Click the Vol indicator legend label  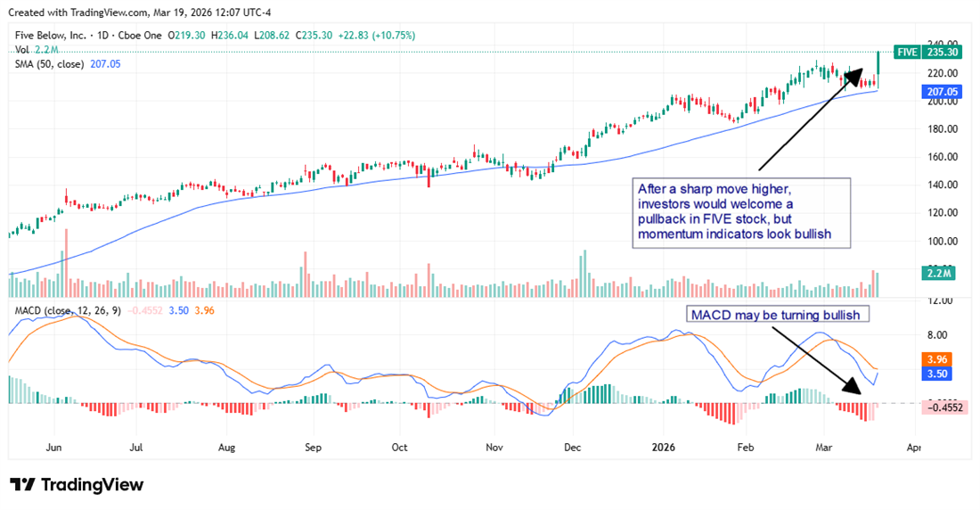click(x=22, y=50)
